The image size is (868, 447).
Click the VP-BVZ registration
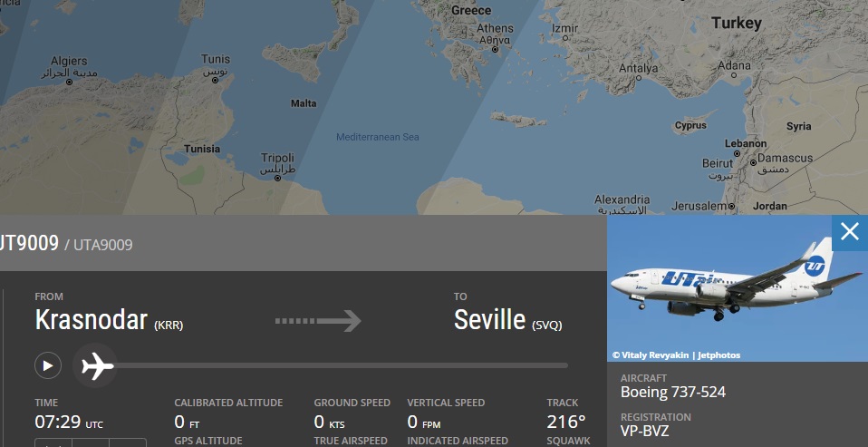pos(645,431)
